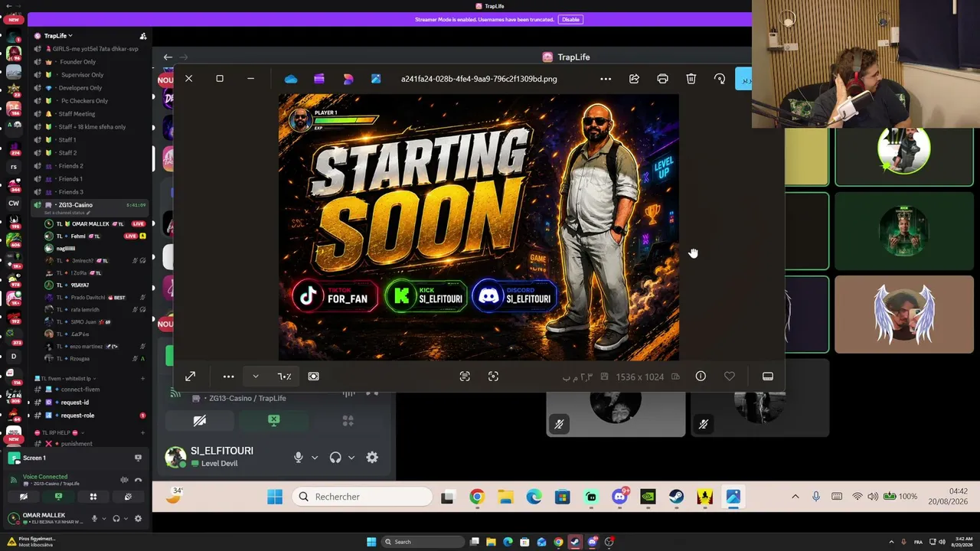Add channel to TL fivem category with plus
Viewport: 980px width, 551px height.
(x=142, y=379)
